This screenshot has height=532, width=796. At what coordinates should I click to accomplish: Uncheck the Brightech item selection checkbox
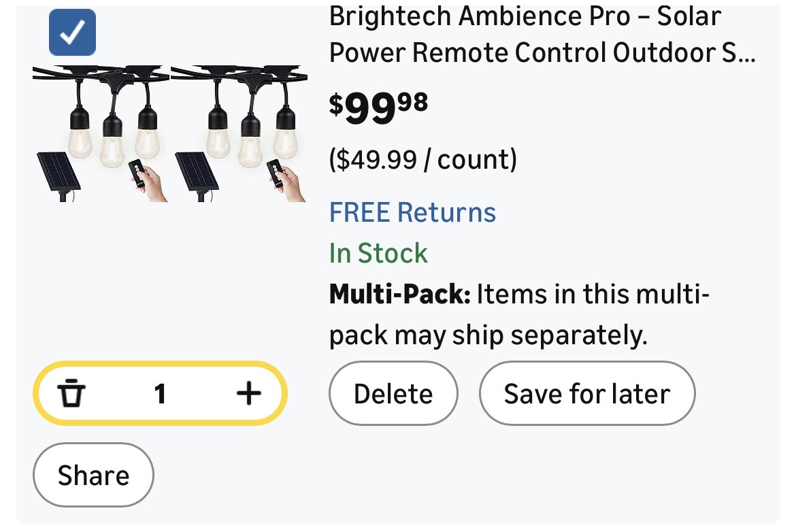click(72, 32)
